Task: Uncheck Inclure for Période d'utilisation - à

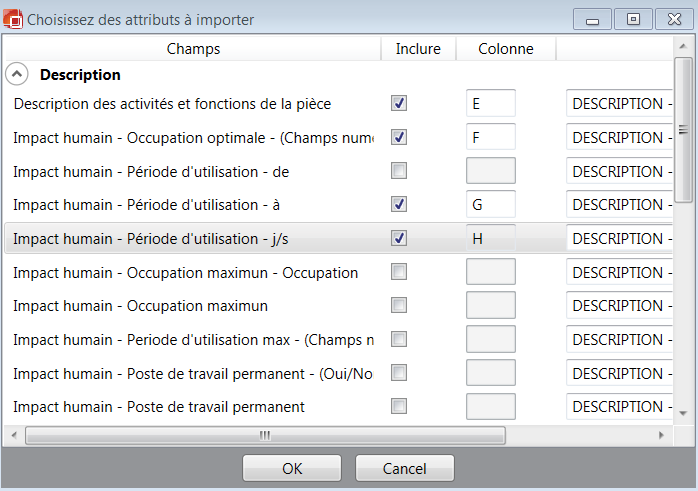Action: click(x=399, y=204)
